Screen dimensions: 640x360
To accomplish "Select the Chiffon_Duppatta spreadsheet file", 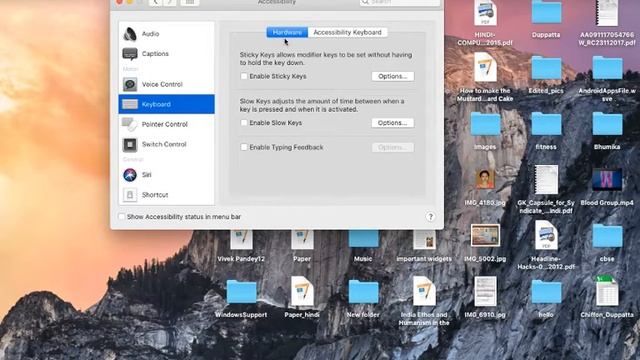I will (x=607, y=291).
